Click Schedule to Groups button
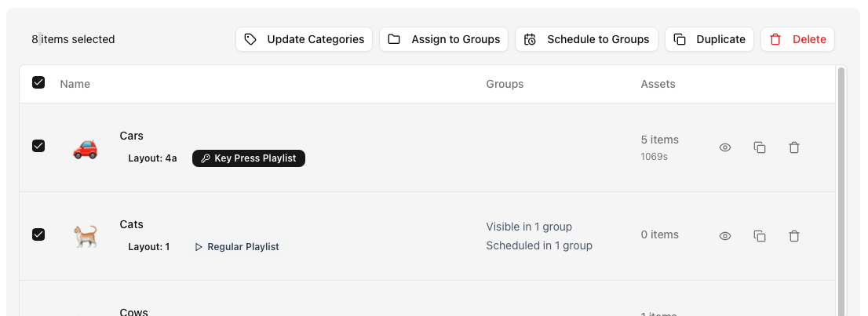Image resolution: width=868 pixels, height=316 pixels. pyautogui.click(x=586, y=39)
